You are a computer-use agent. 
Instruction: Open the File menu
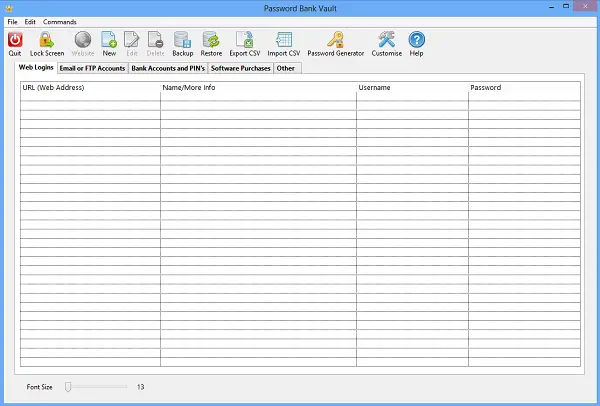point(12,22)
